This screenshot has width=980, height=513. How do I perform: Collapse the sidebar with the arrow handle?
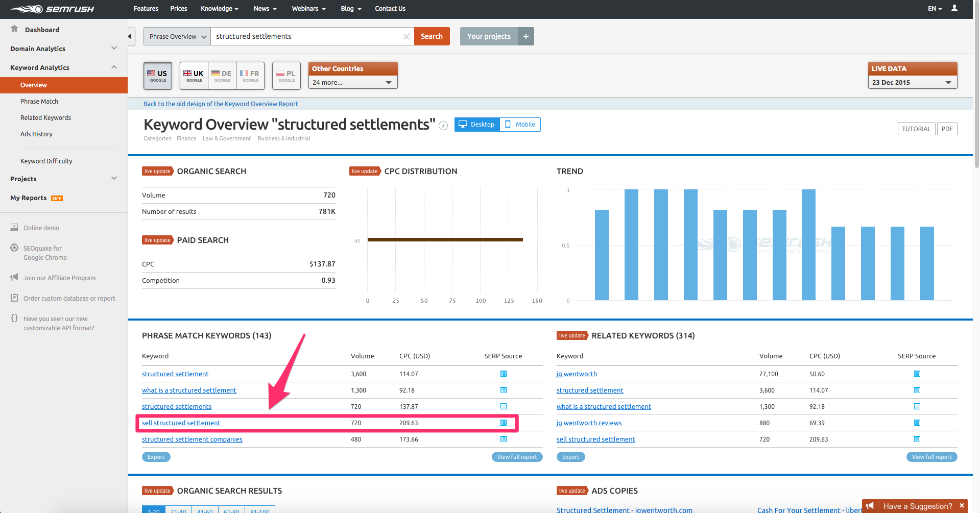pos(130,36)
